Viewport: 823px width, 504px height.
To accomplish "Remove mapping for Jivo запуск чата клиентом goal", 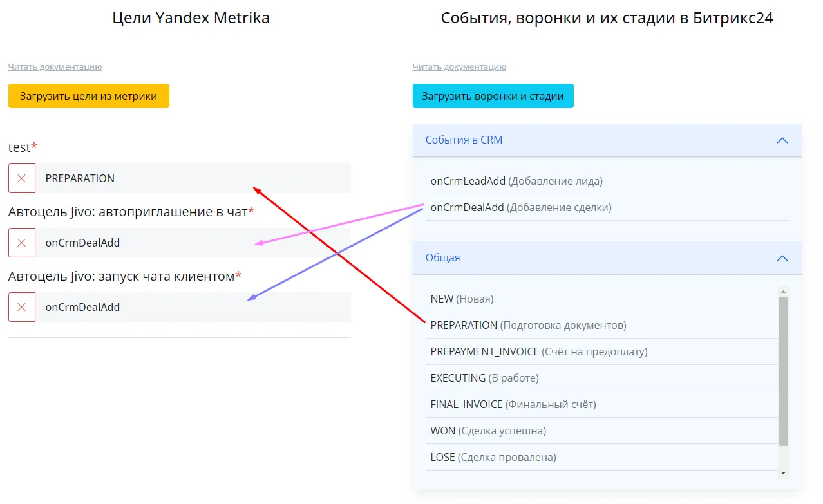I will 22,307.
